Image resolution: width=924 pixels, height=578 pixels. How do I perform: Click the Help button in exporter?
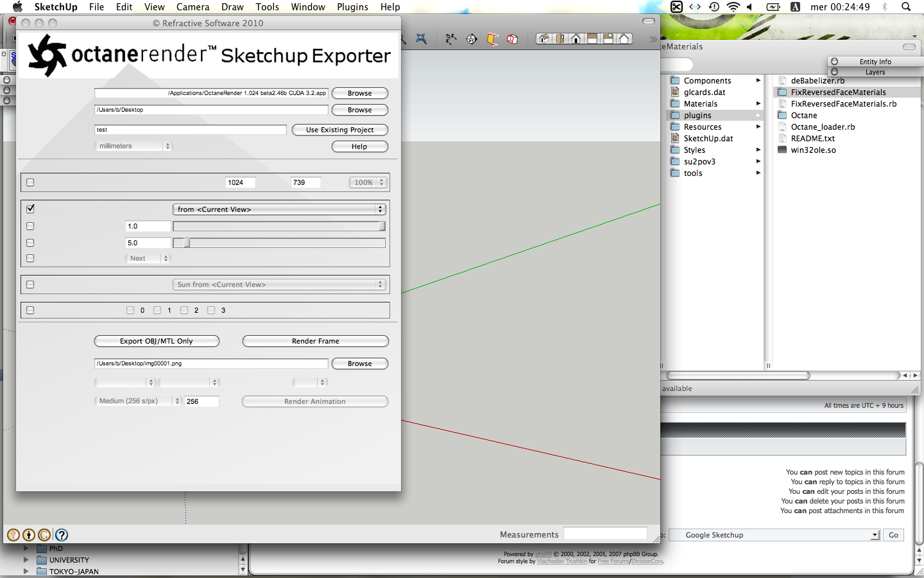pos(360,146)
